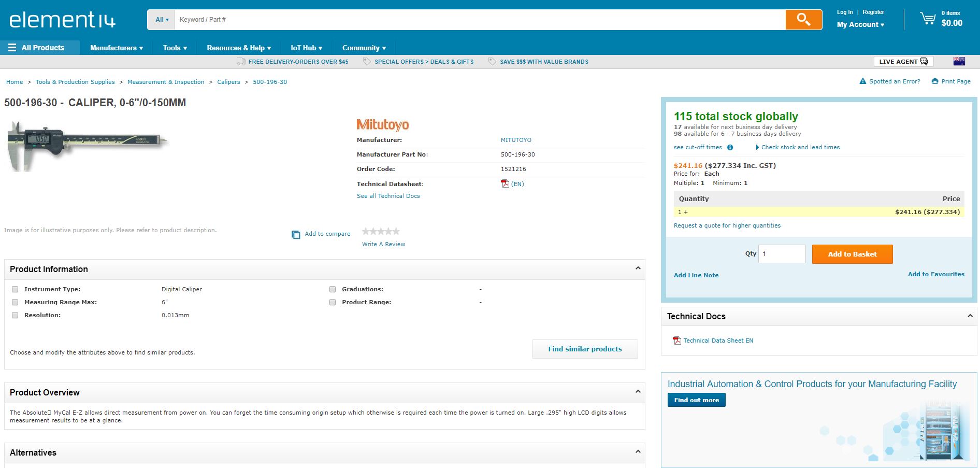980x468 pixels.
Task: Click the Print Page printer icon
Action: pyautogui.click(x=934, y=81)
